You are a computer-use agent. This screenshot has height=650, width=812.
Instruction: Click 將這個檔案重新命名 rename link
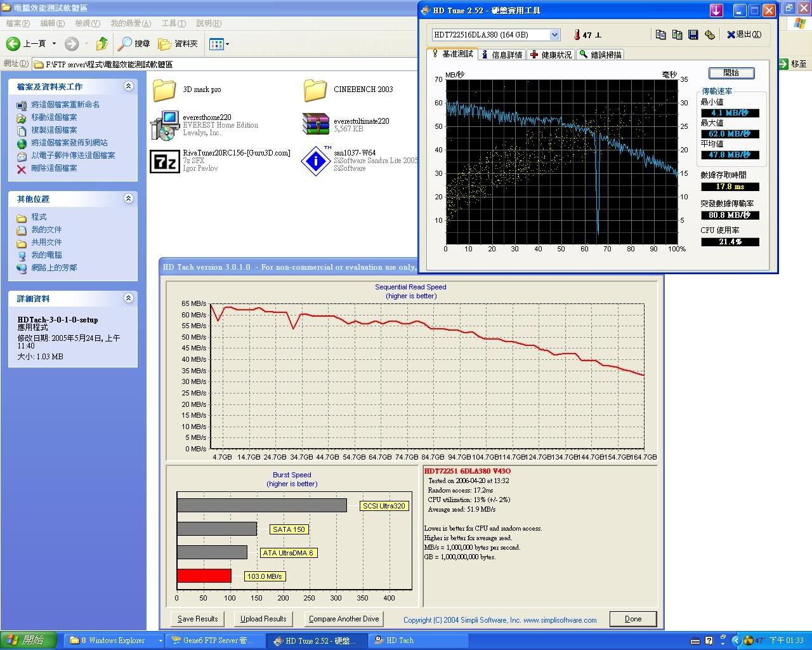(65, 105)
